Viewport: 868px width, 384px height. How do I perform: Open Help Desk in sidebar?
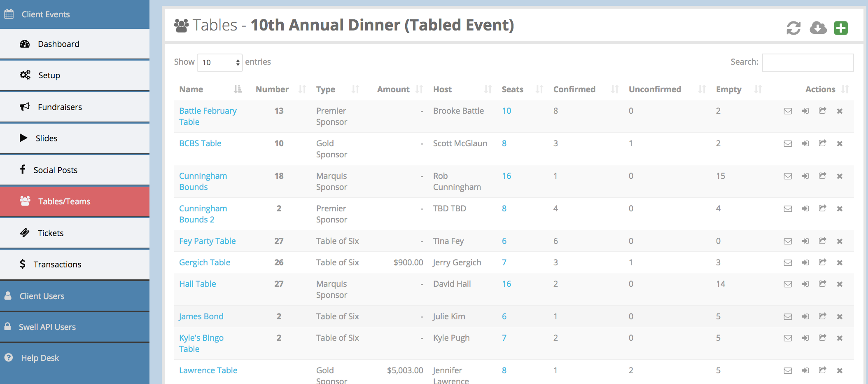pos(40,358)
